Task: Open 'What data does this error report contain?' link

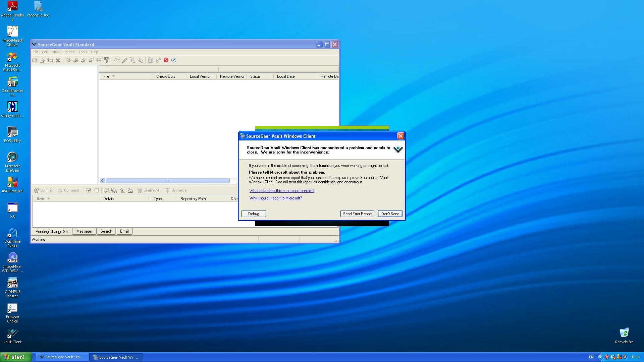Action: [282, 191]
